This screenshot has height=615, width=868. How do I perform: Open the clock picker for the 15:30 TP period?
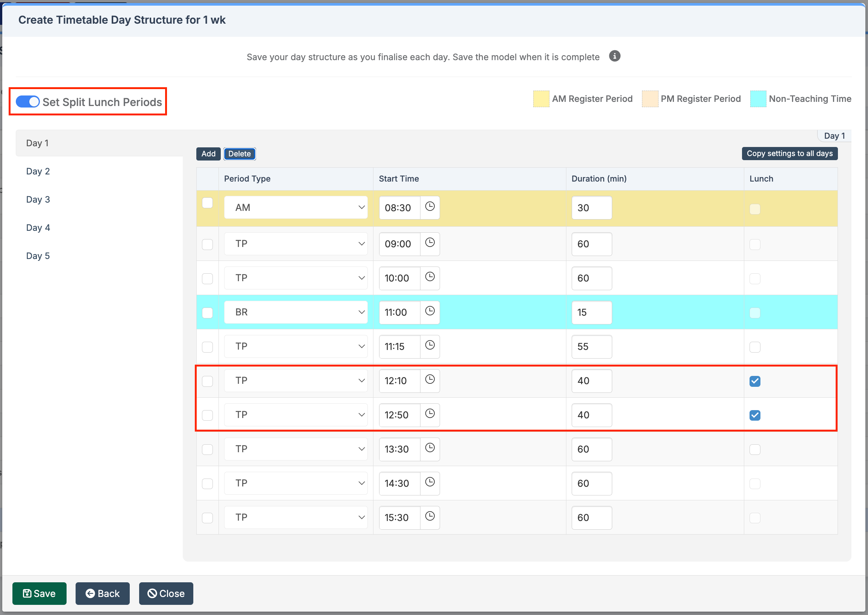430,517
